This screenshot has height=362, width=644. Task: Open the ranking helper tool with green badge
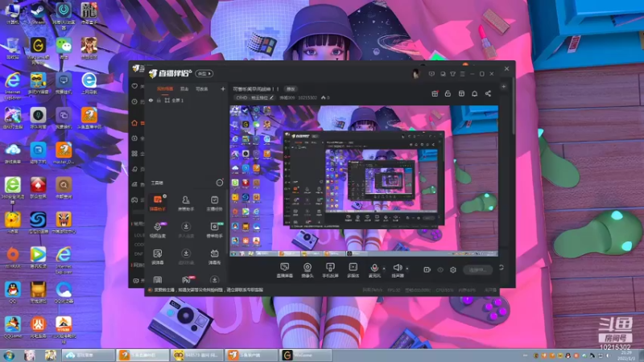pos(214,229)
